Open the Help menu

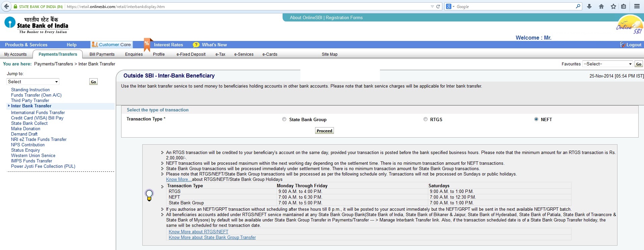71,45
